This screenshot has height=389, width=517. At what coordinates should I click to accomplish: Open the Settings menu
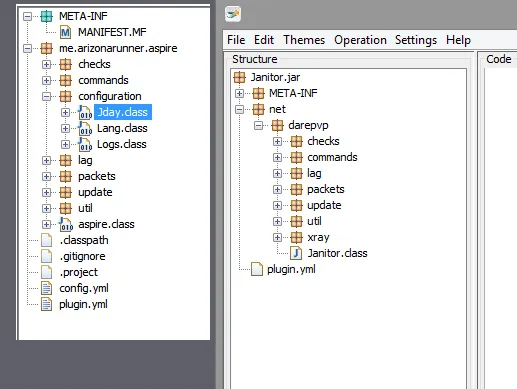pyautogui.click(x=416, y=40)
